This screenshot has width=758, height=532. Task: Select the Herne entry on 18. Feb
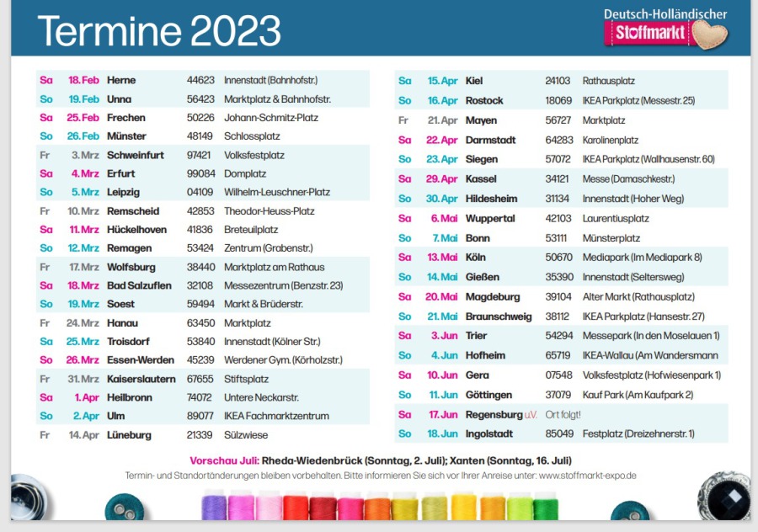[x=202, y=80]
